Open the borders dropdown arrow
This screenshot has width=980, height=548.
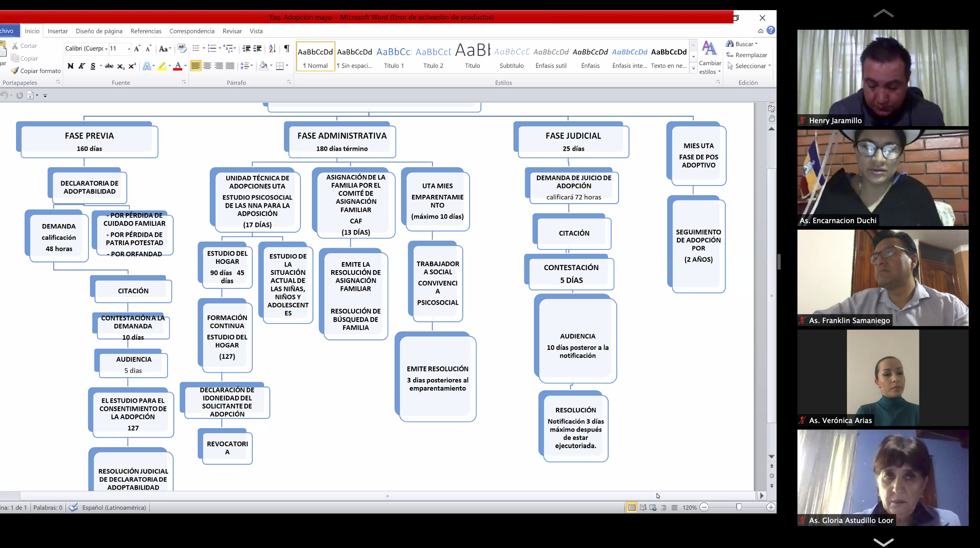coord(287,66)
